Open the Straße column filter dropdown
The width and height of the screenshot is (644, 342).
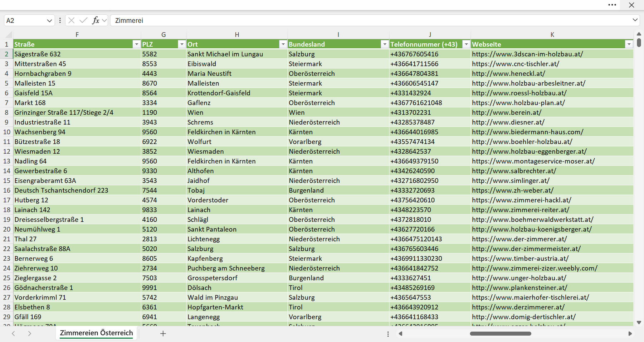[136, 44]
